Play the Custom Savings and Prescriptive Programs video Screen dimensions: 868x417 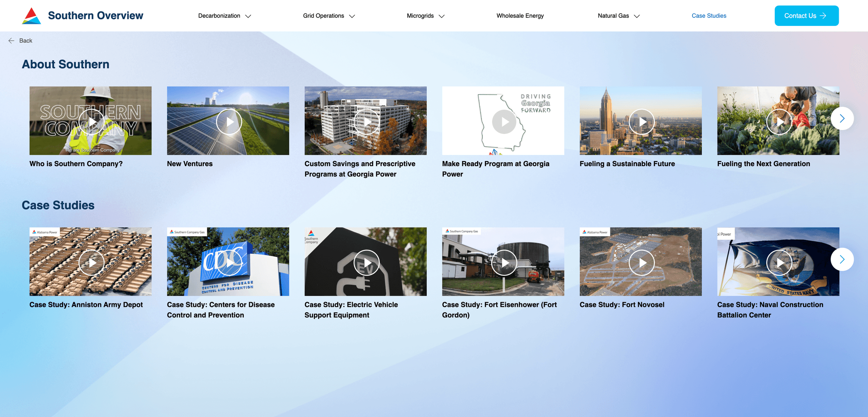pos(367,122)
